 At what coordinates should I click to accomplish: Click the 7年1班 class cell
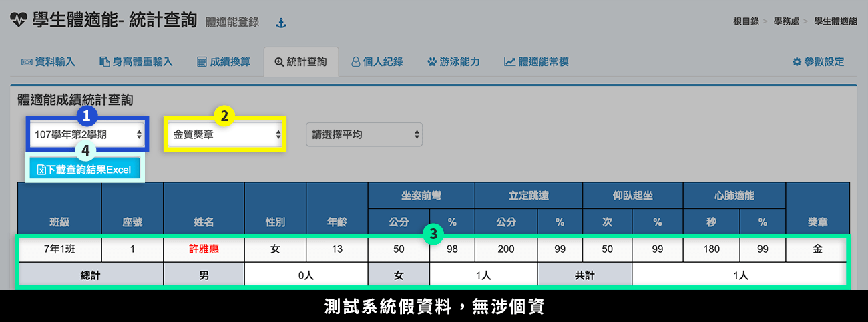[x=59, y=249]
